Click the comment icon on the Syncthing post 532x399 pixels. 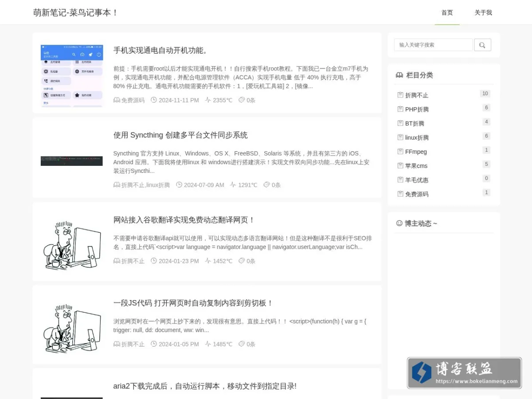click(x=266, y=185)
